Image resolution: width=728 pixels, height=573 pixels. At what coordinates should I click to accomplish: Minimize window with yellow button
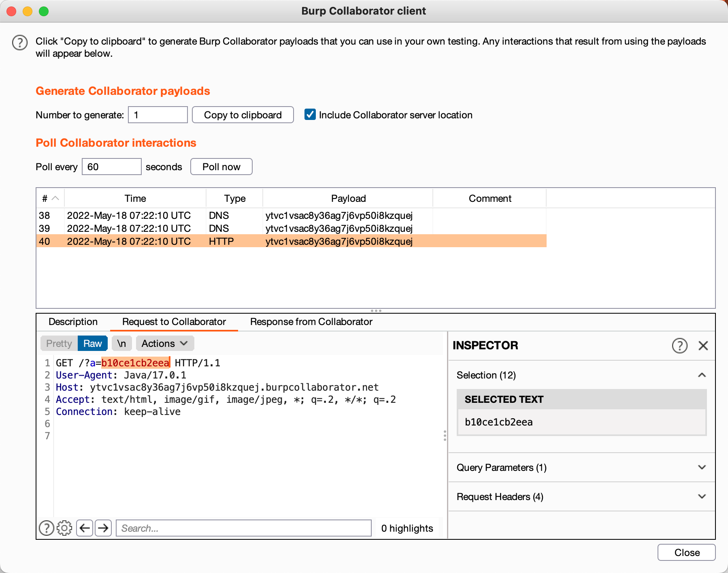pos(28,11)
